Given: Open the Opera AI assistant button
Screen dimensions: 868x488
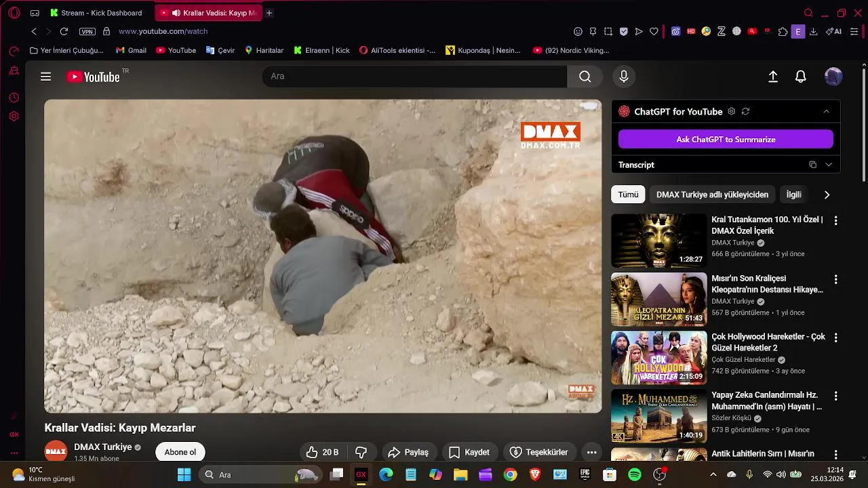Looking at the screenshot, I should pos(833,31).
